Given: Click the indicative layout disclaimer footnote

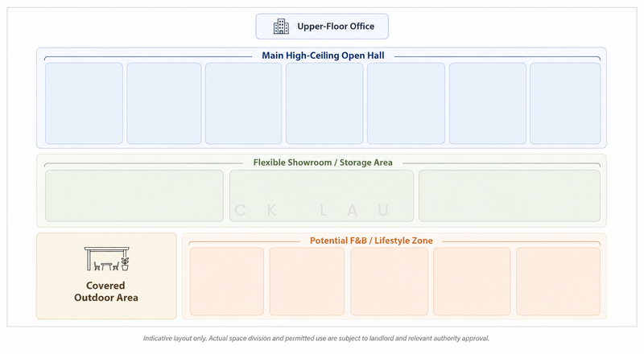Looking at the screenshot, I should (x=316, y=339).
